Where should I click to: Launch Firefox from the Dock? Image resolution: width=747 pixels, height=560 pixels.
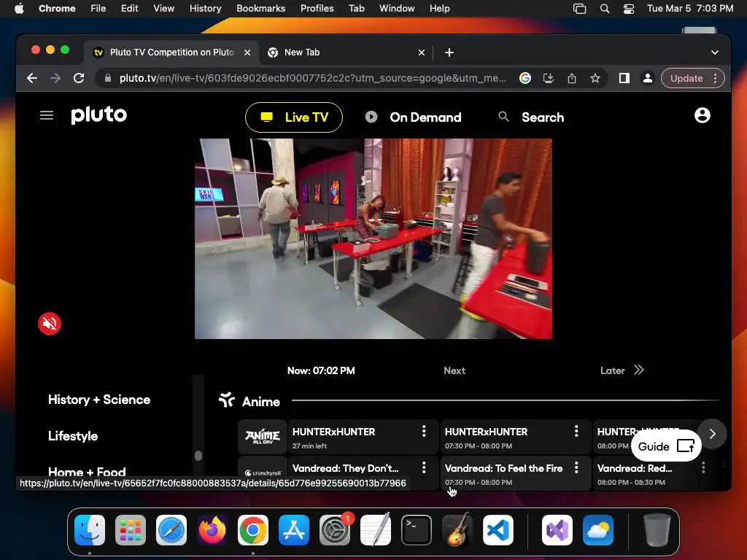(212, 529)
